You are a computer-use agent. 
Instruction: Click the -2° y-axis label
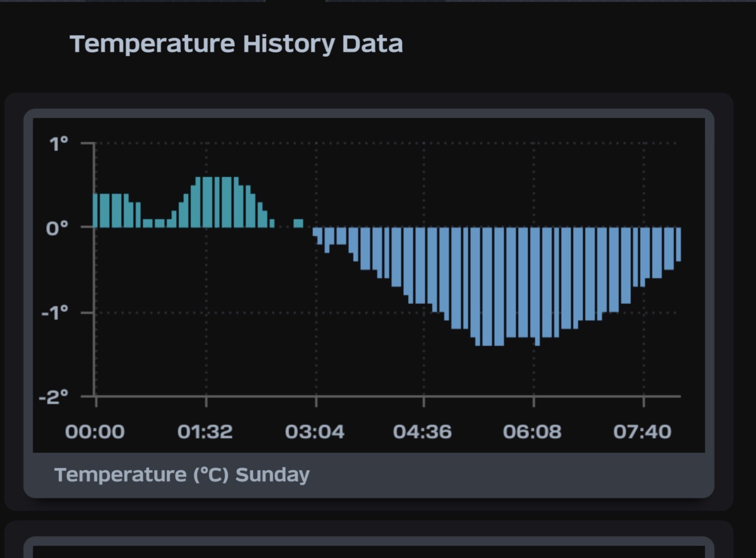(54, 397)
